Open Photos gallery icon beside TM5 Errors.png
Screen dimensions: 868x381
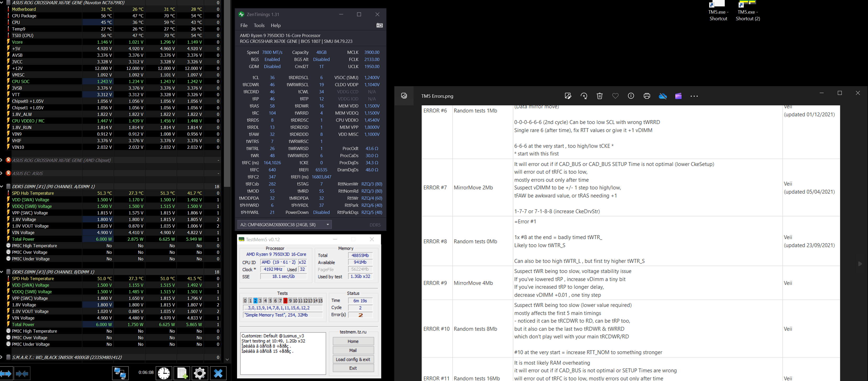[404, 96]
